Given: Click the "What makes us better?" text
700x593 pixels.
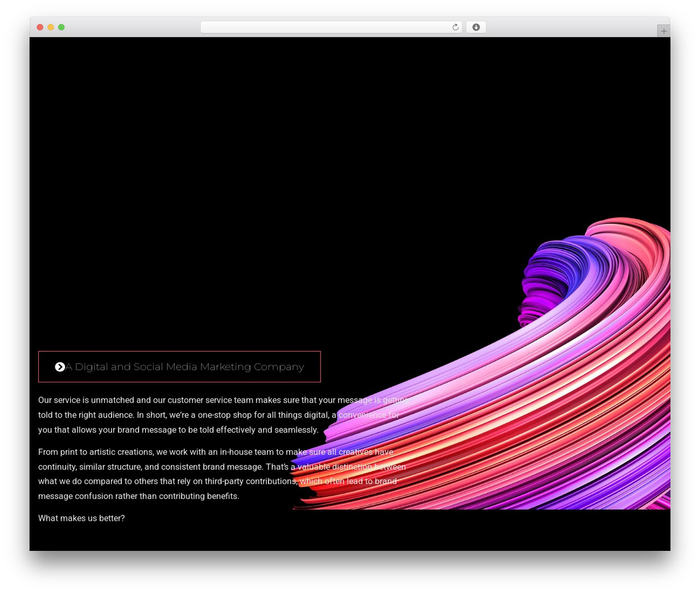Looking at the screenshot, I should [81, 518].
